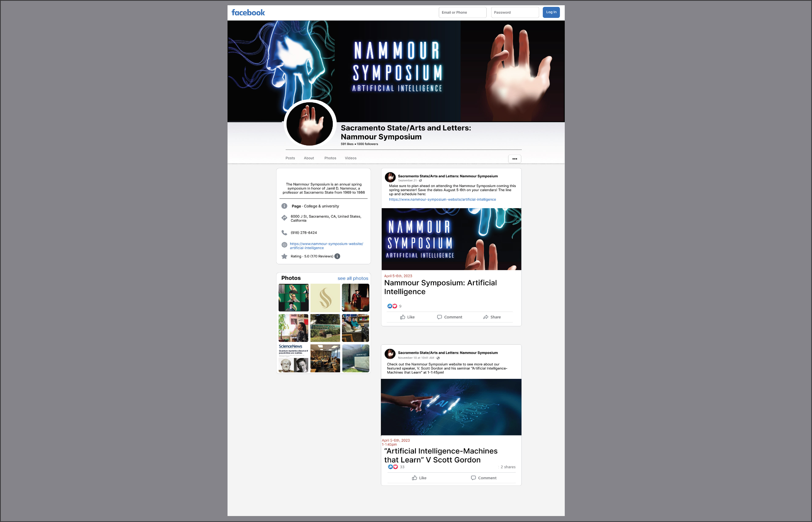Click the globe website icon
The height and width of the screenshot is (522, 812).
pos(284,245)
